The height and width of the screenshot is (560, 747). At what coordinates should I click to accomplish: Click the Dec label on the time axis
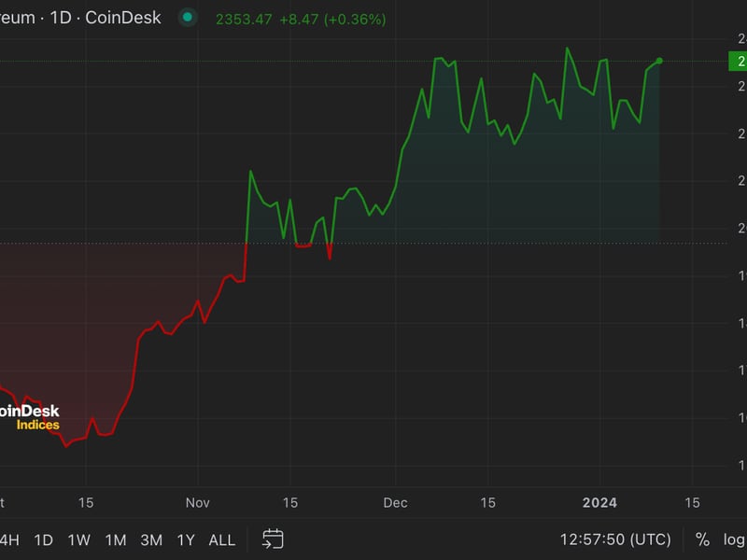[x=395, y=502]
